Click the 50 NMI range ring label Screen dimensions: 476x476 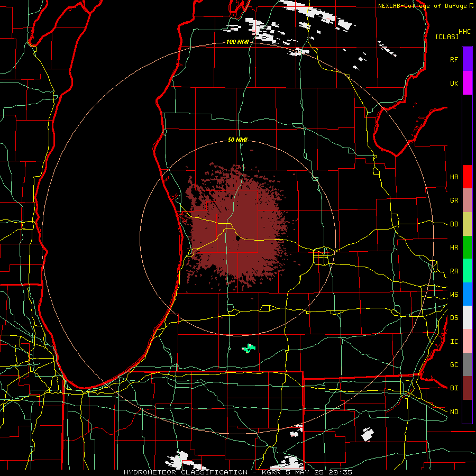click(x=237, y=140)
